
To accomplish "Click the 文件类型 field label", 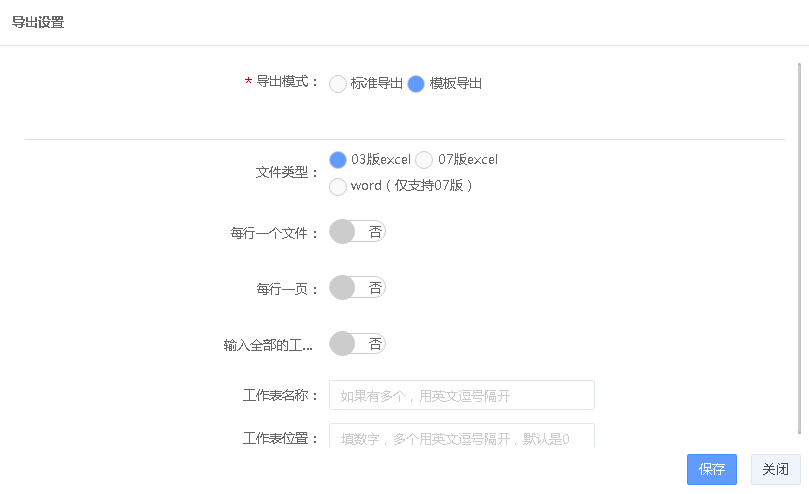I will pos(287,172).
